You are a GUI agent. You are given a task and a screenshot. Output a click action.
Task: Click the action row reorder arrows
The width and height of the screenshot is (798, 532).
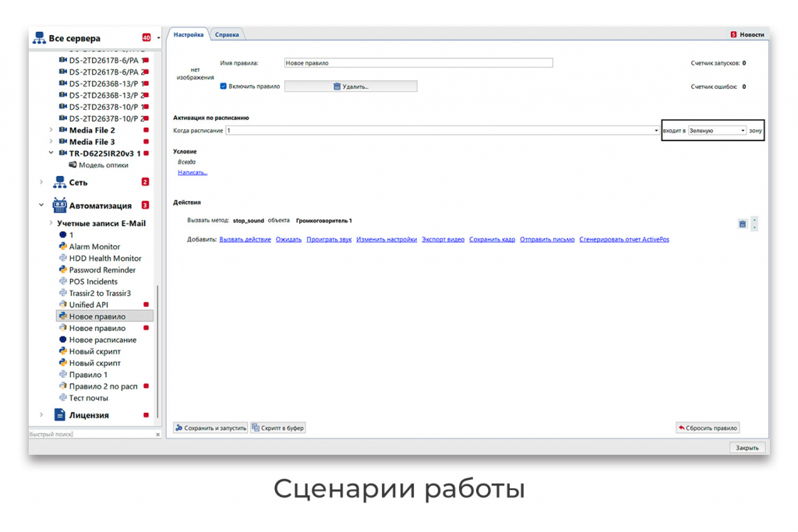pos(754,224)
